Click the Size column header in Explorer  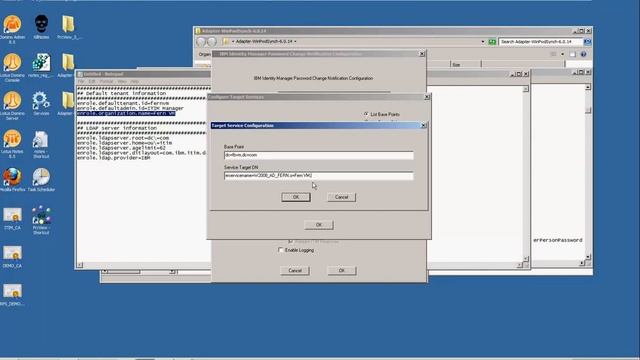[x=466, y=64]
